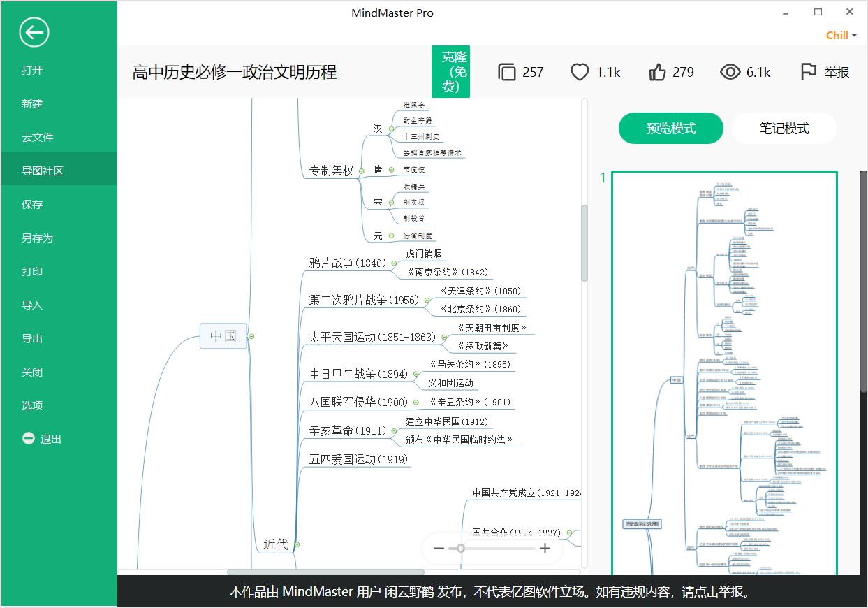Select the 虎门销烟 node
Image resolution: width=868 pixels, height=608 pixels.
pos(424,254)
